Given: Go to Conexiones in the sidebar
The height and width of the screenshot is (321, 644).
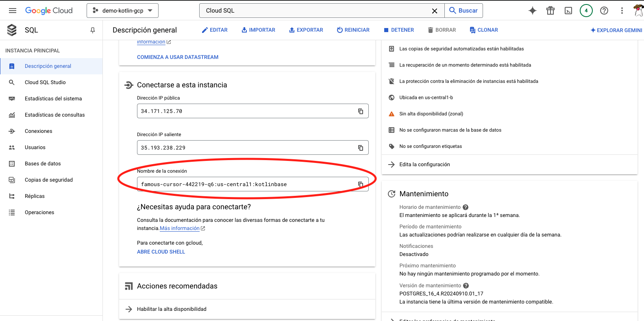Looking at the screenshot, I should pos(51,131).
